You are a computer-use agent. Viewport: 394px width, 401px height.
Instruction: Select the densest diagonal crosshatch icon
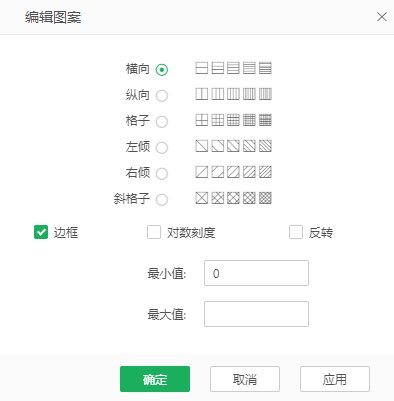pos(265,198)
